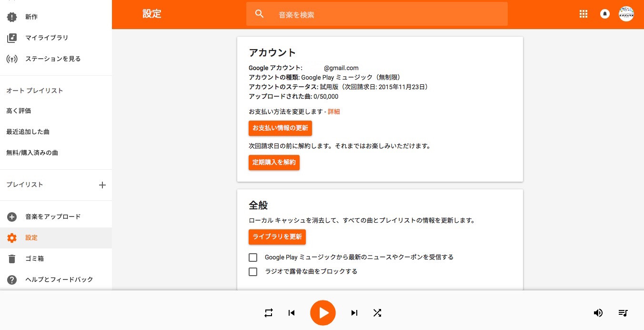This screenshot has height=330, width=644.
Task: Toggle shuffle playback icon
Action: point(377,313)
